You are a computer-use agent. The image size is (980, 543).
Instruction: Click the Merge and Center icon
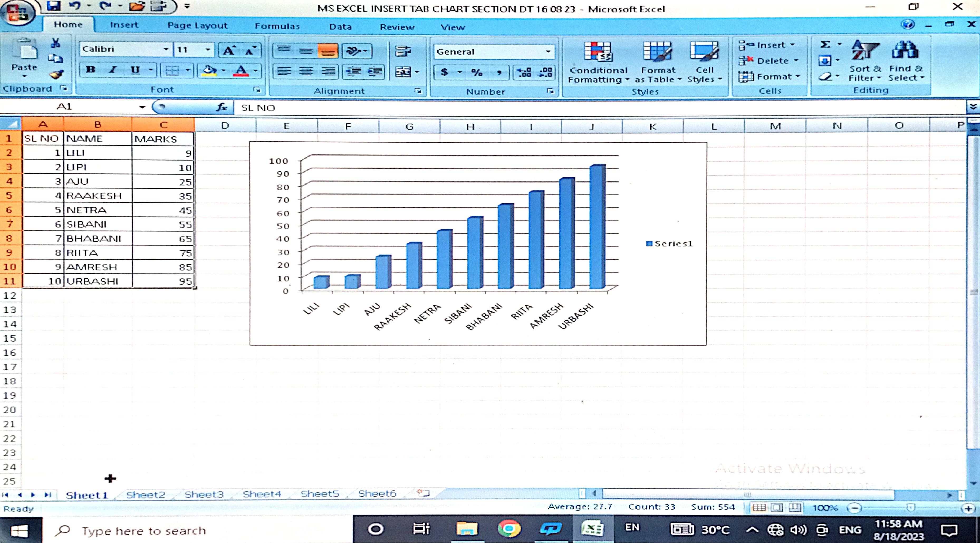pos(403,72)
